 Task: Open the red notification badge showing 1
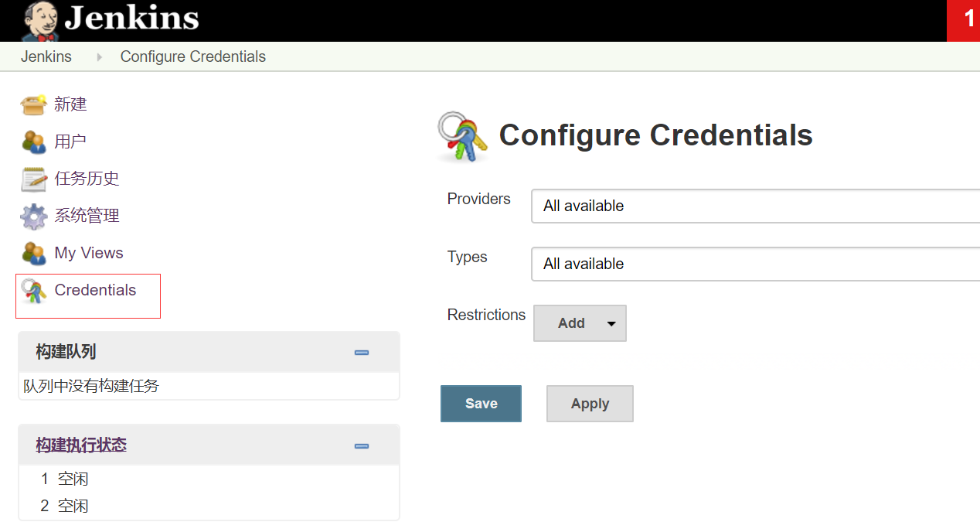tap(963, 20)
